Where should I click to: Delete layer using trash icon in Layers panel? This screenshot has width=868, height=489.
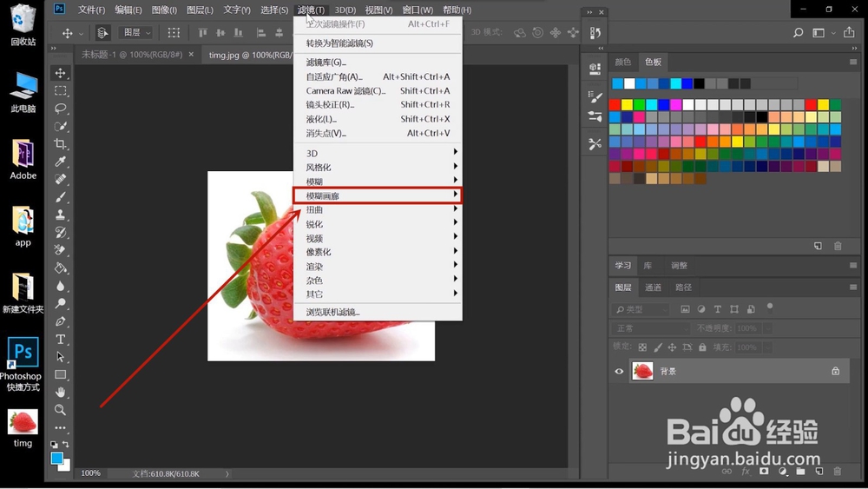pyautogui.click(x=837, y=472)
